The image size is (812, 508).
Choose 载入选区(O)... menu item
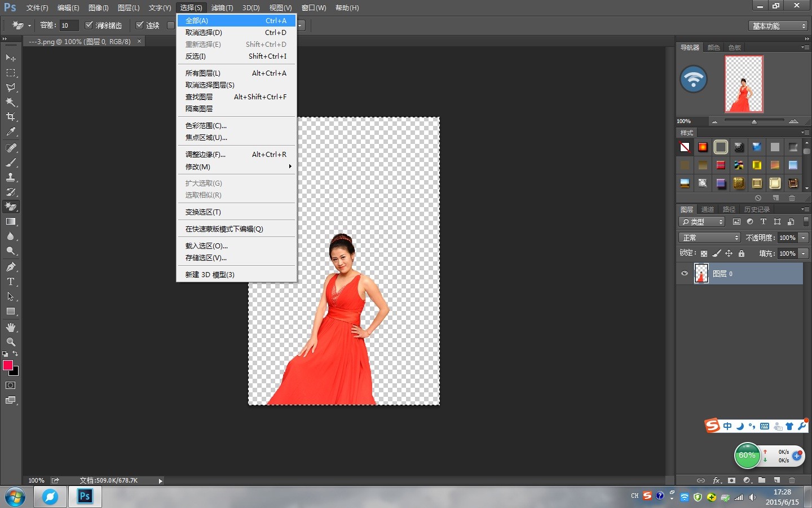(x=237, y=246)
